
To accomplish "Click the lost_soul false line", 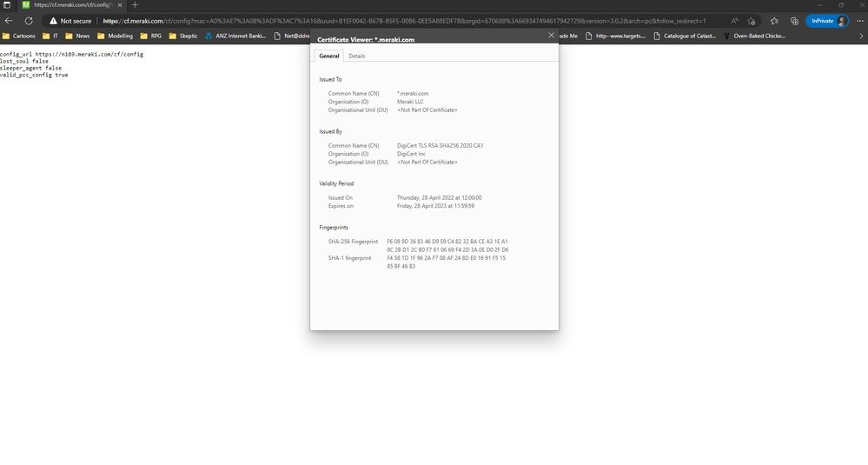I will tap(24, 61).
